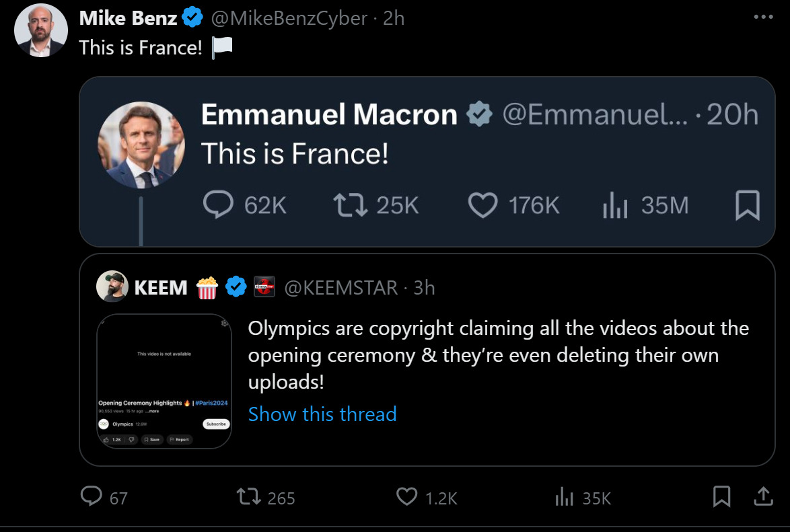Share Mike Benz's post via share icon
This screenshot has height=532, width=790.
click(x=762, y=496)
